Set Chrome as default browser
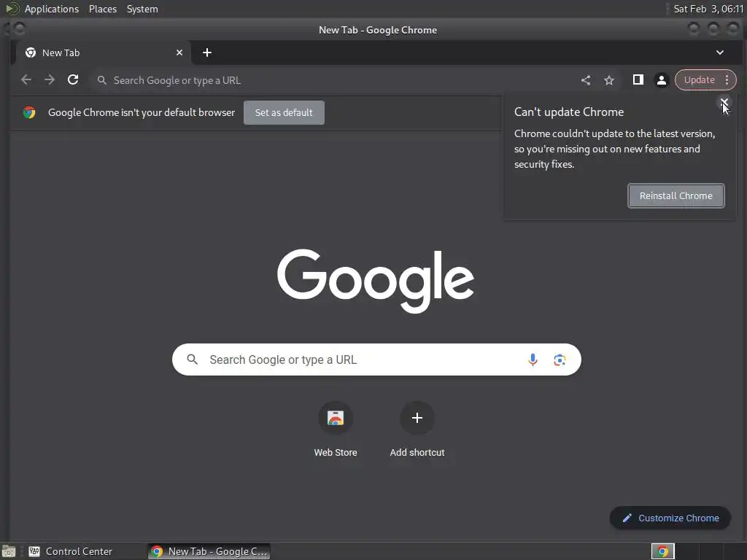747x560 pixels. point(284,112)
